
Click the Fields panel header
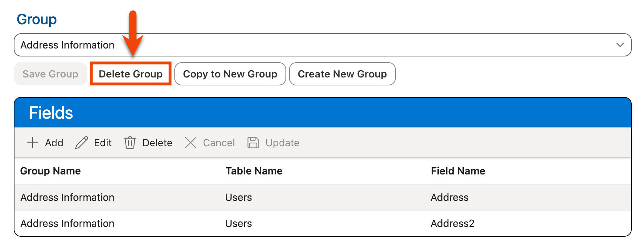click(322, 113)
